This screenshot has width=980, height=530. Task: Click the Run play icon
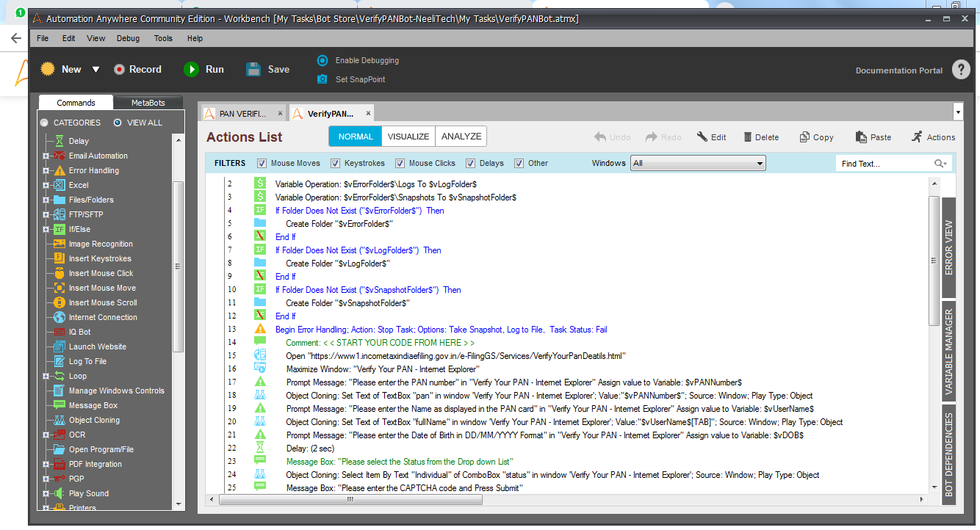point(192,69)
